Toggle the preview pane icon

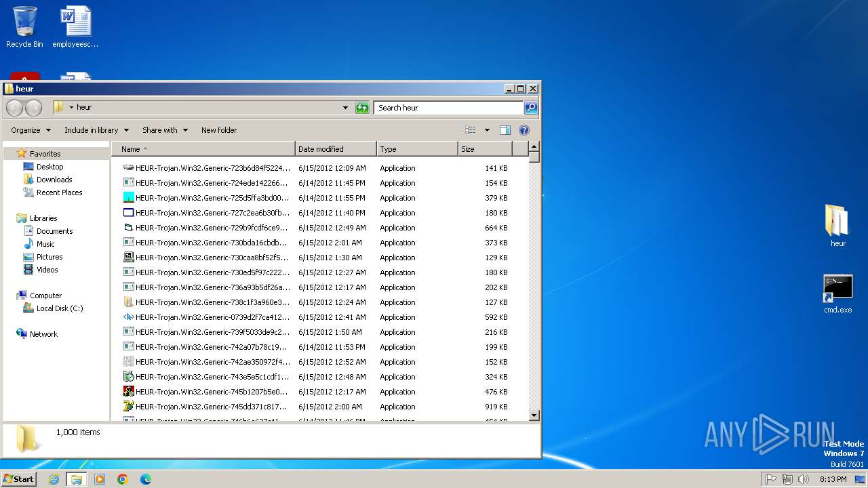pos(505,130)
